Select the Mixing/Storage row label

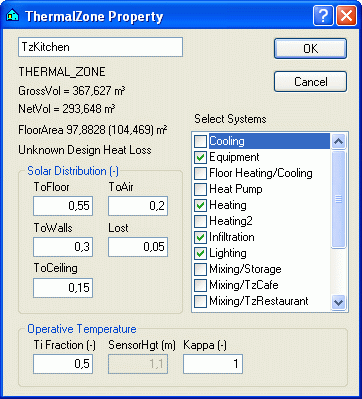[245, 269]
